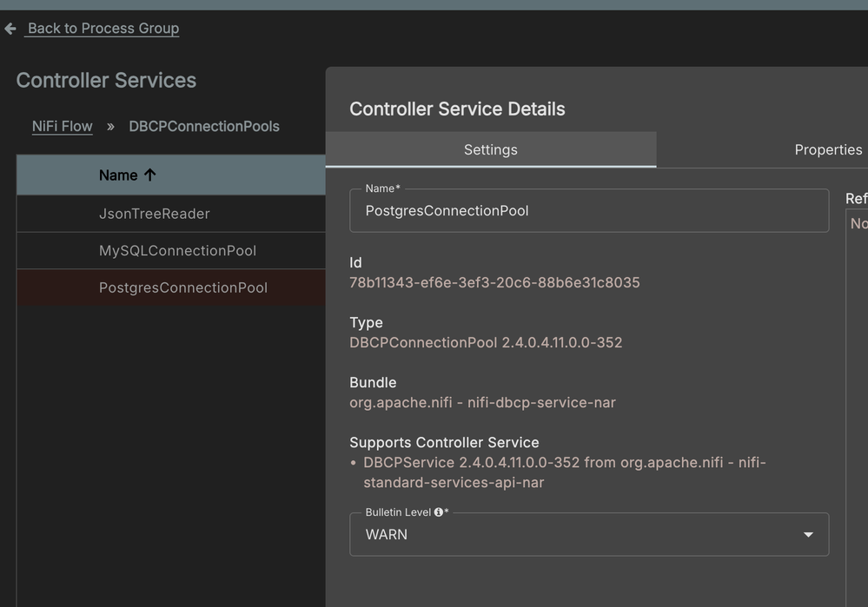Select the DBCPConnectionPools breadcrumb

(204, 127)
